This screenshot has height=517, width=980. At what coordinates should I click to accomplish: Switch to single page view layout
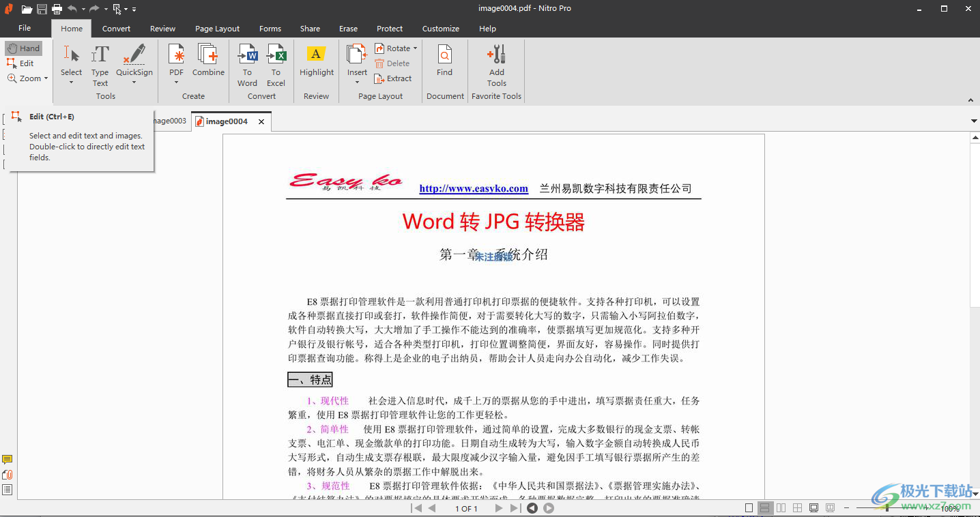coord(749,508)
